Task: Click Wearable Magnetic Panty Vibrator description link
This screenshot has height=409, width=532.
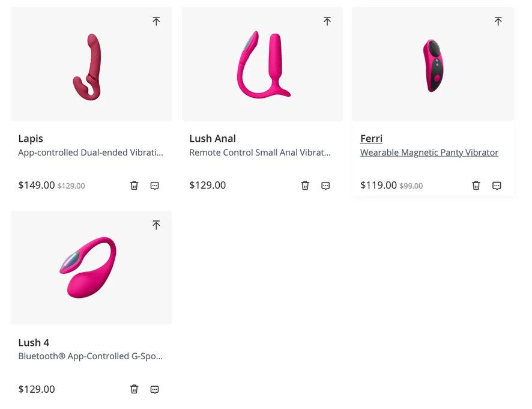Action: 429,153
